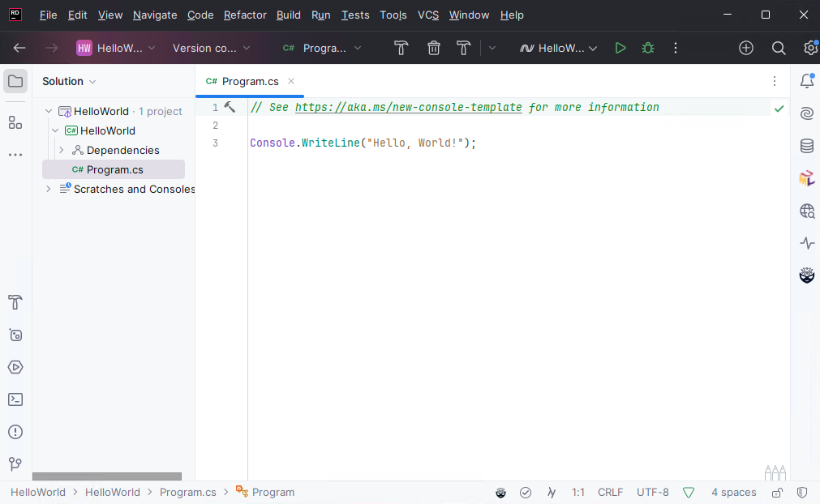This screenshot has width=820, height=504.
Task: Open the Structure tool window icon
Action: (x=15, y=122)
